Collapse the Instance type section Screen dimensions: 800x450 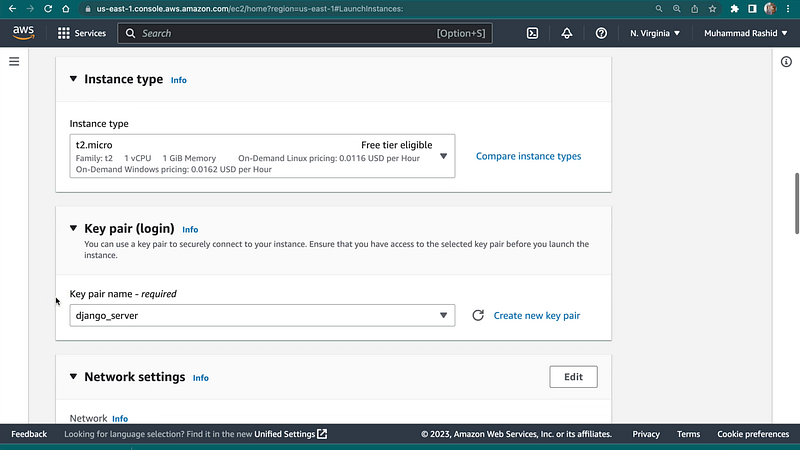pyautogui.click(x=73, y=79)
